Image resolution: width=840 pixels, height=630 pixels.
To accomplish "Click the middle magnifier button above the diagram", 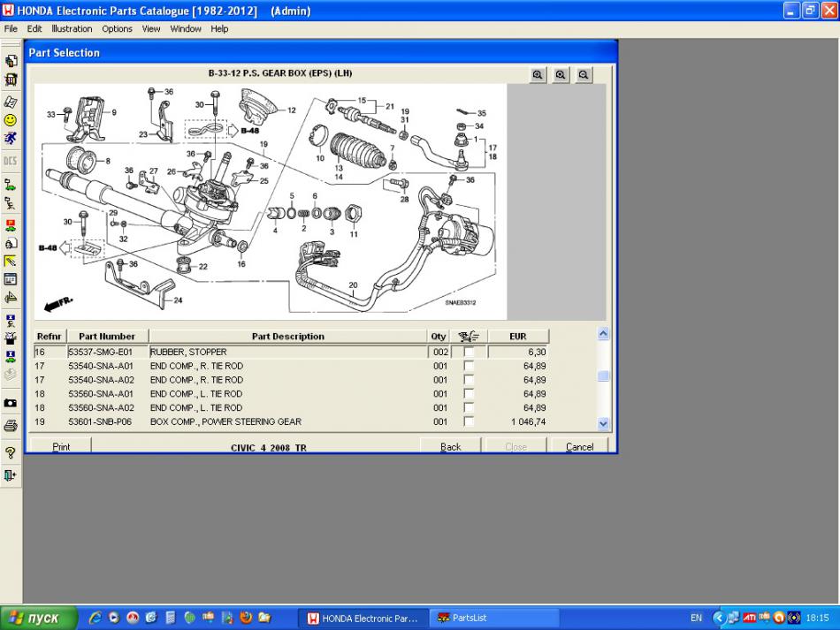I will pos(561,75).
